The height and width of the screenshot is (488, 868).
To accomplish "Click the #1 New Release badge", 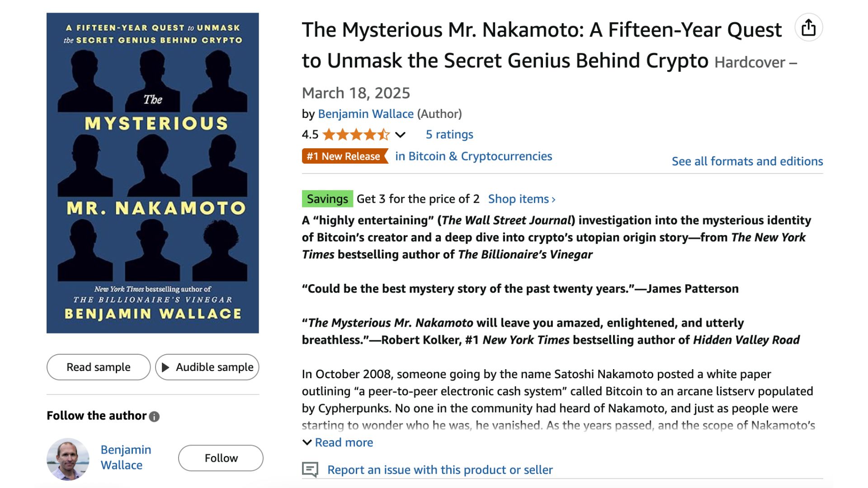I will (344, 156).
